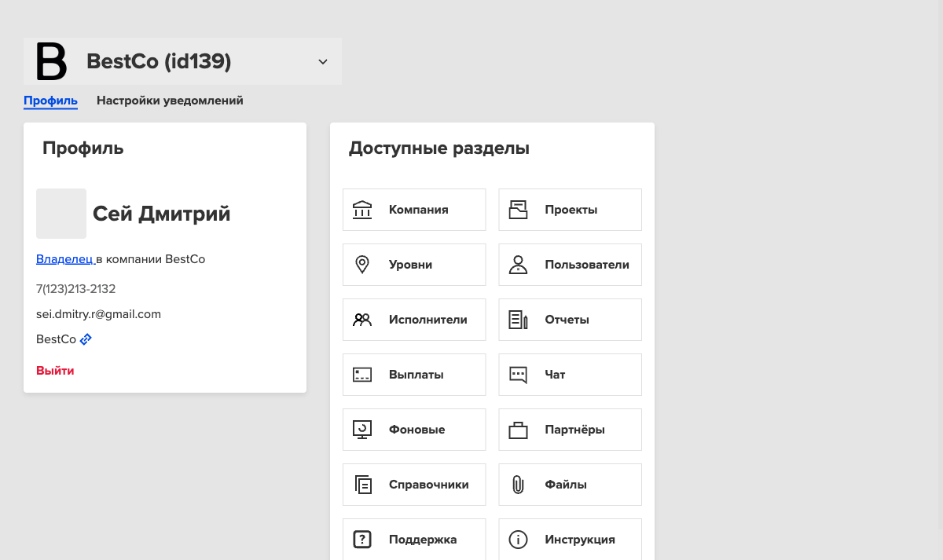The image size is (943, 560).
Task: Go to the Файлы section
Action: (570, 485)
